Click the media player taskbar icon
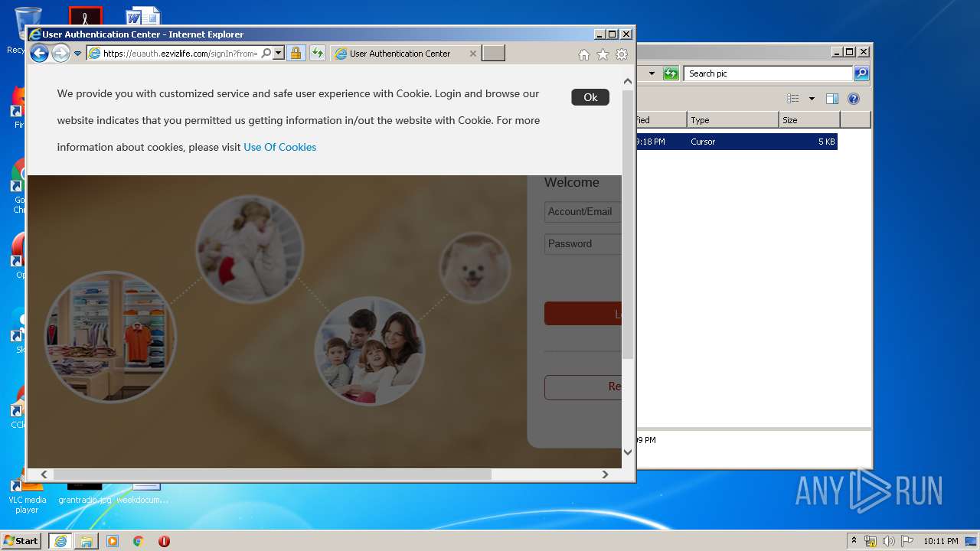The image size is (980, 551). point(113,541)
